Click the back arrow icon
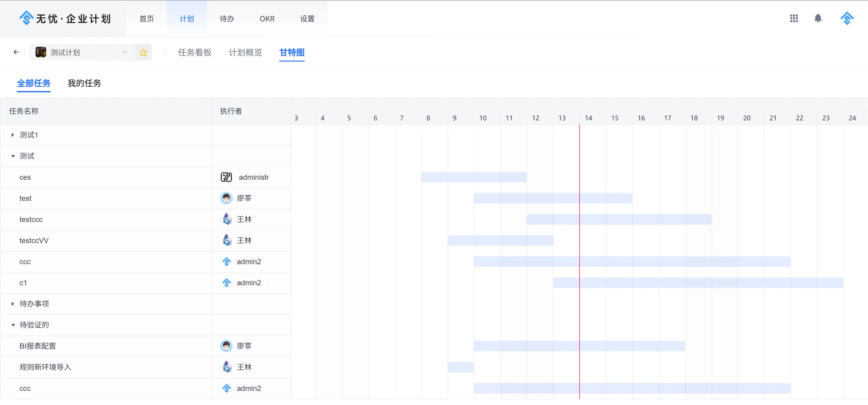This screenshot has height=405, width=868. tap(16, 52)
